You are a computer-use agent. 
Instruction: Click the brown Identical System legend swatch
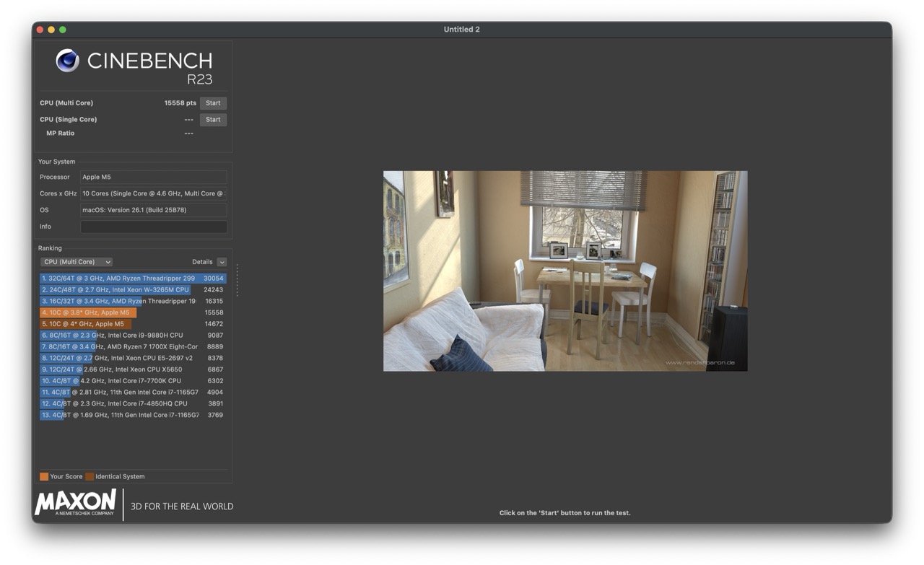[90, 476]
